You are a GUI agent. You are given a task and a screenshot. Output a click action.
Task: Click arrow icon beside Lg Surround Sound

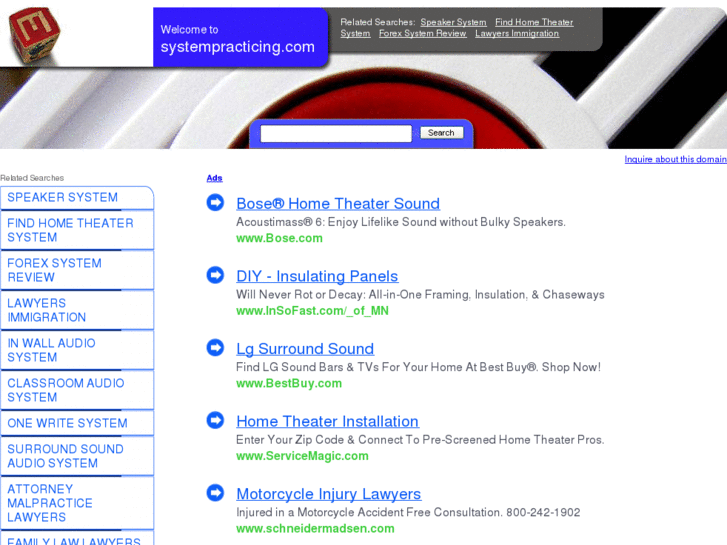[215, 347]
